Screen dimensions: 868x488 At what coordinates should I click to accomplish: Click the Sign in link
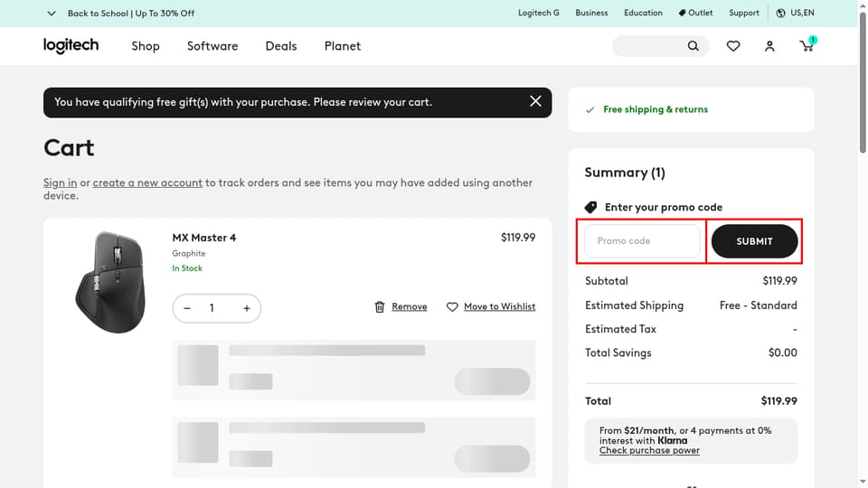61,183
